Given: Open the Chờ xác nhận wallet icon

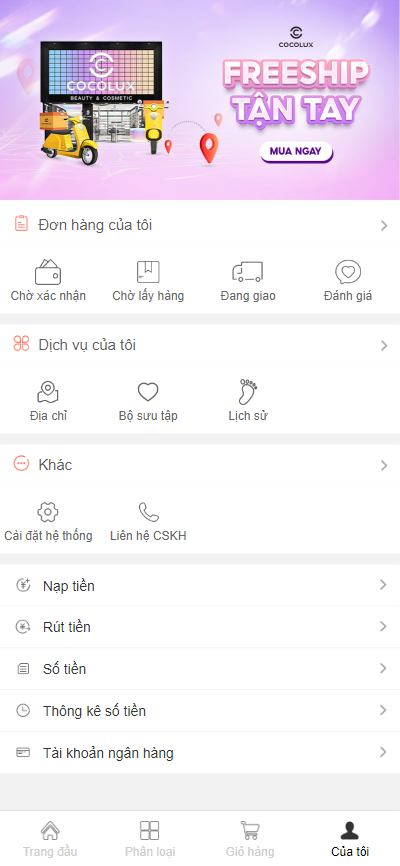Looking at the screenshot, I should coord(48,272).
